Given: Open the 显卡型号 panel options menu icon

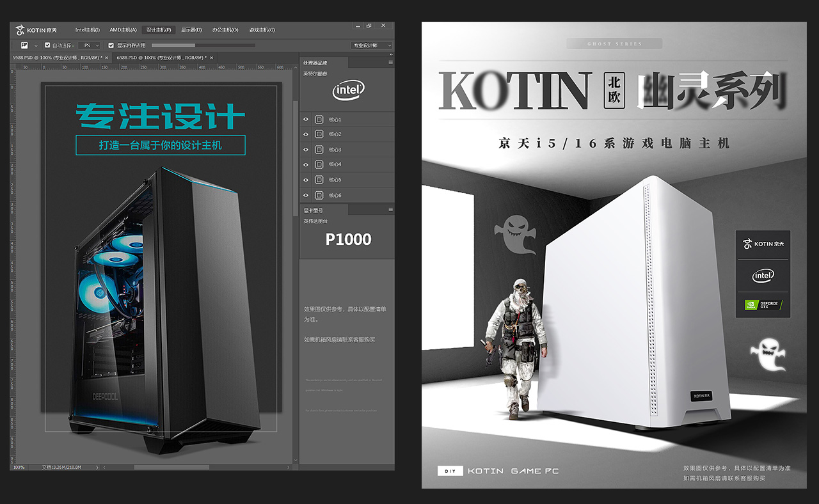Looking at the screenshot, I should click(390, 210).
